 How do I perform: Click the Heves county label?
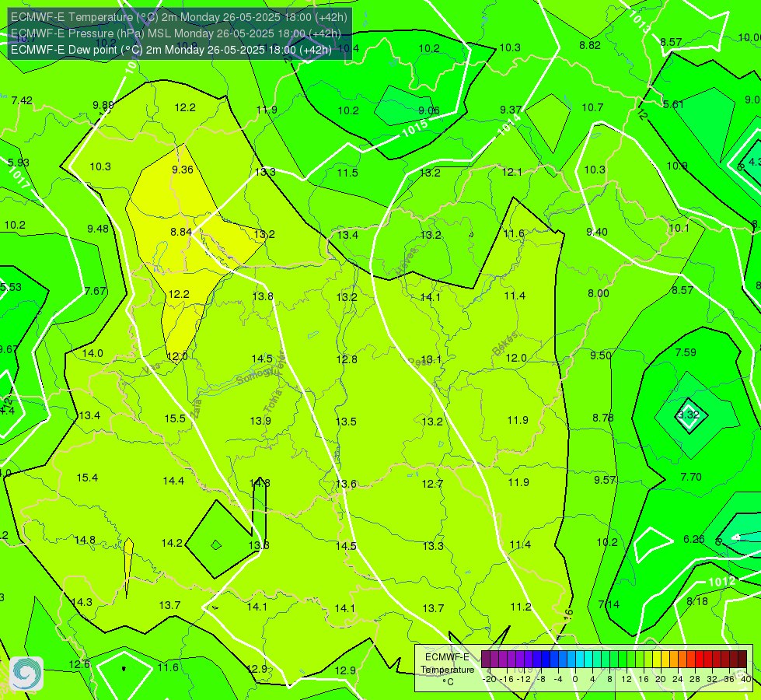[x=407, y=262]
